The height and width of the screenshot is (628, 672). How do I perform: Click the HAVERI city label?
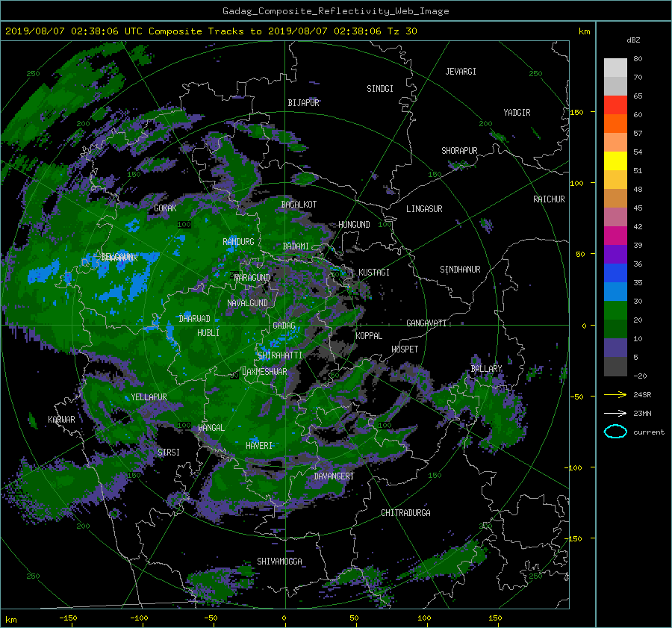click(x=259, y=446)
